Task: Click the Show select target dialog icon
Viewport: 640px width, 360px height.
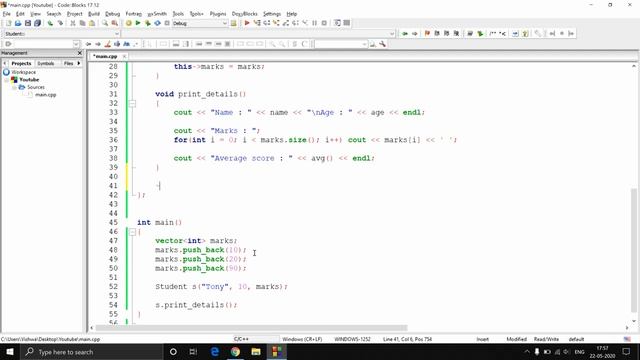Action: pyautogui.click(x=233, y=23)
